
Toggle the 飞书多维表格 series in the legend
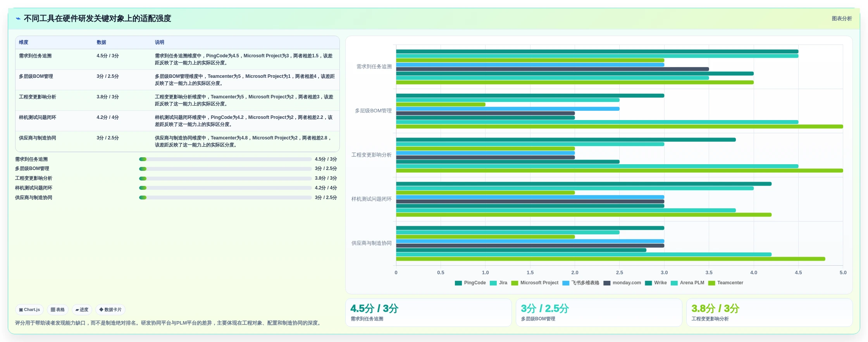[581, 283]
